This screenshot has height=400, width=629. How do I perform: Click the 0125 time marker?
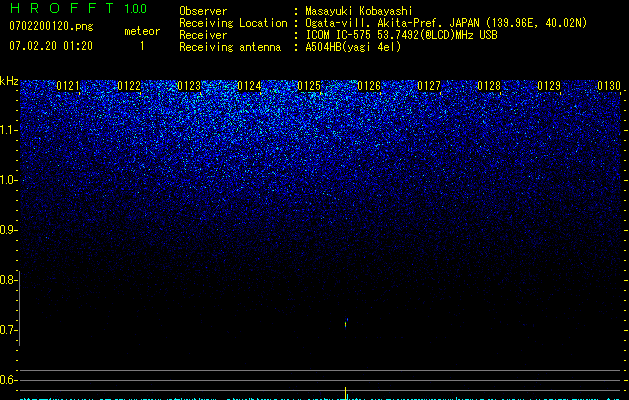click(309, 86)
